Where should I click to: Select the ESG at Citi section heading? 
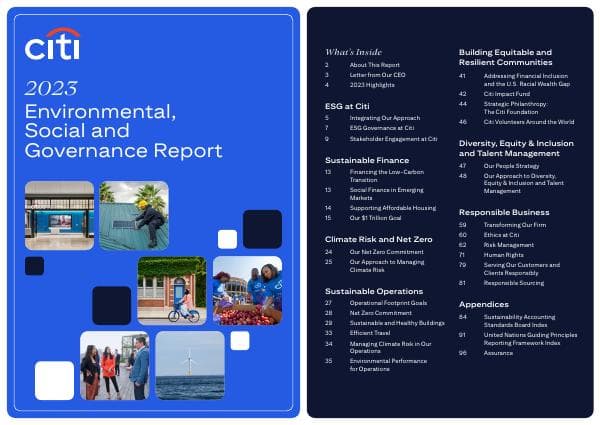[347, 106]
